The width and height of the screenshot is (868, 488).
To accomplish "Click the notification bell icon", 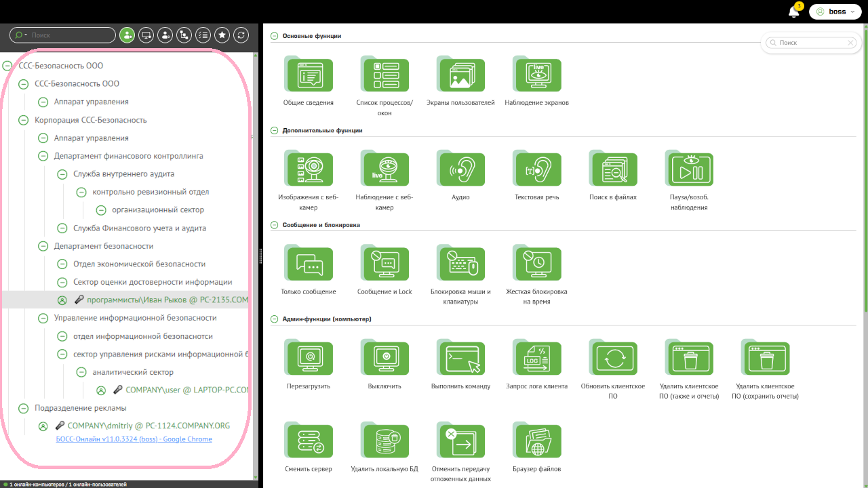I will [x=793, y=12].
